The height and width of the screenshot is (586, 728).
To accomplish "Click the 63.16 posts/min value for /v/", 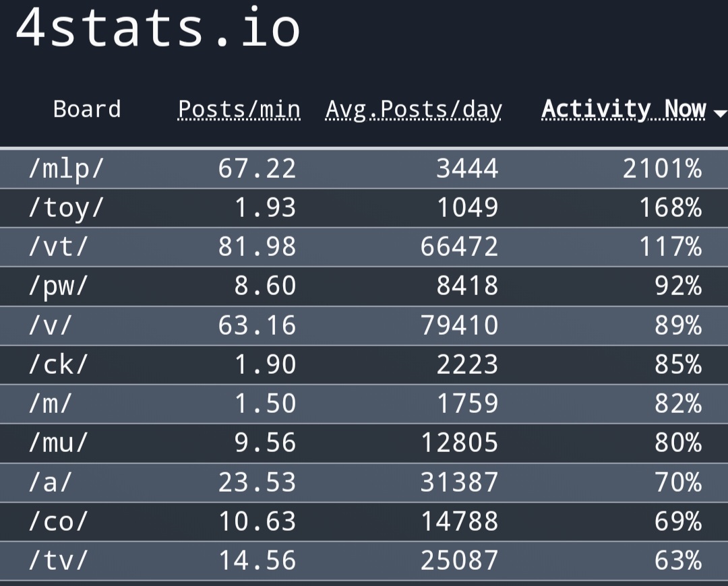I will tap(257, 325).
